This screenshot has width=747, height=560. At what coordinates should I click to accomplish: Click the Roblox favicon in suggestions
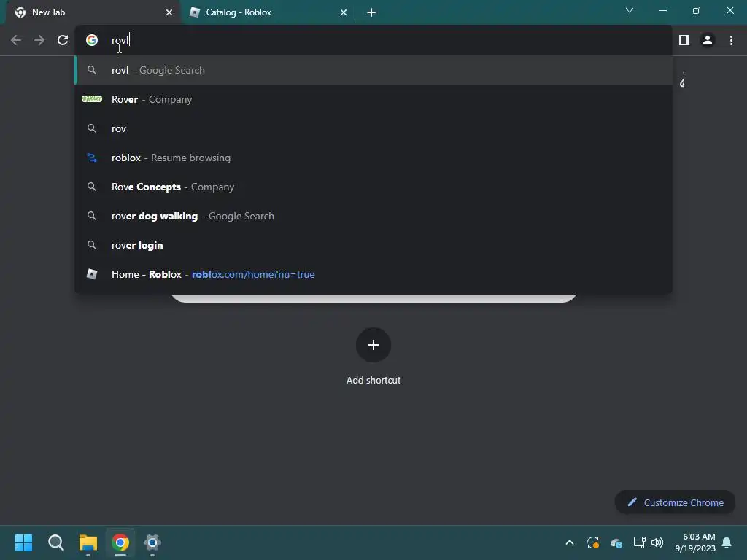pos(92,274)
